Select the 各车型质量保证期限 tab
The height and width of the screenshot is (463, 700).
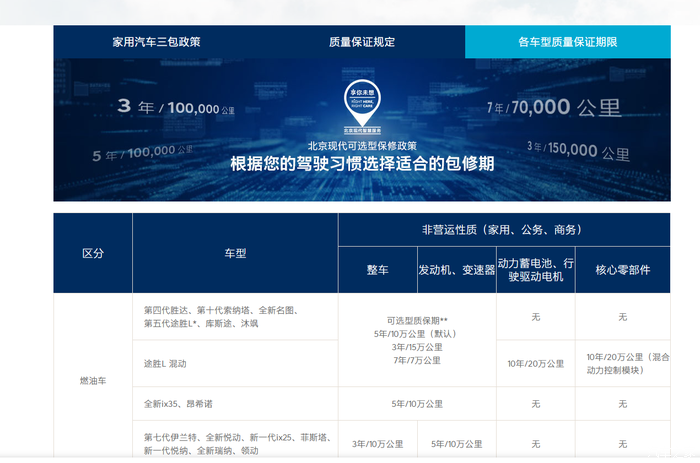[567, 42]
